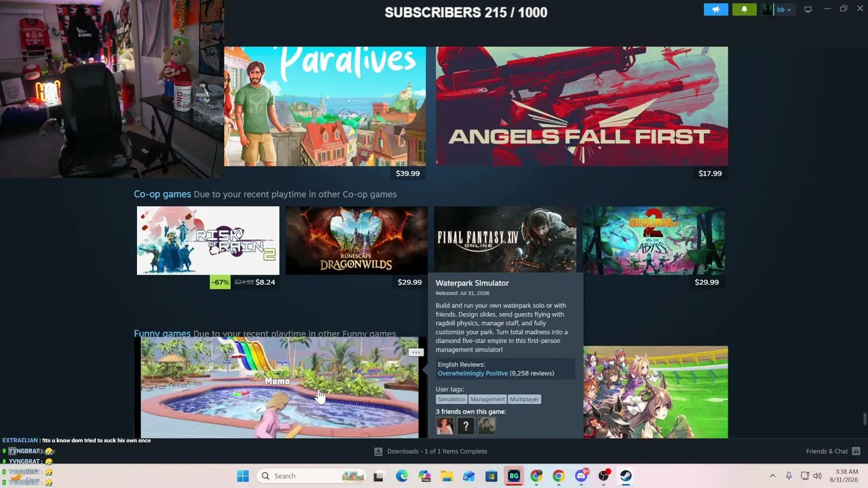868x488 pixels.
Task: Switch to the second Chrome taskbar icon
Action: 558,476
